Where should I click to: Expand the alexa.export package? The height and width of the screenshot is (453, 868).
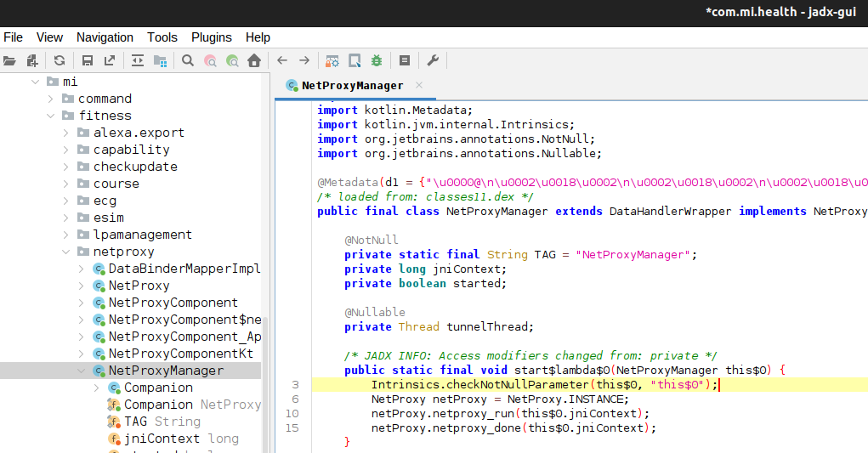pyautogui.click(x=65, y=133)
